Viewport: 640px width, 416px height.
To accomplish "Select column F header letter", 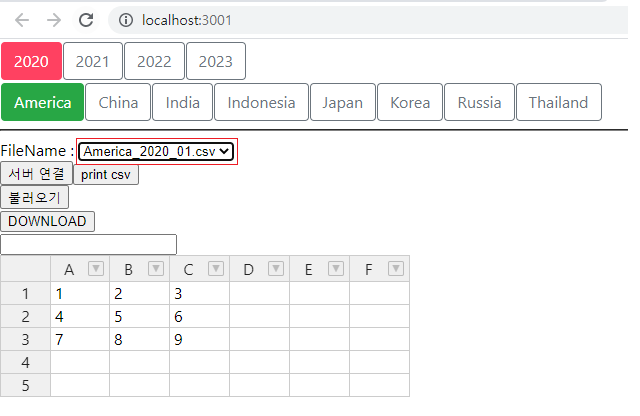I will click(368, 269).
